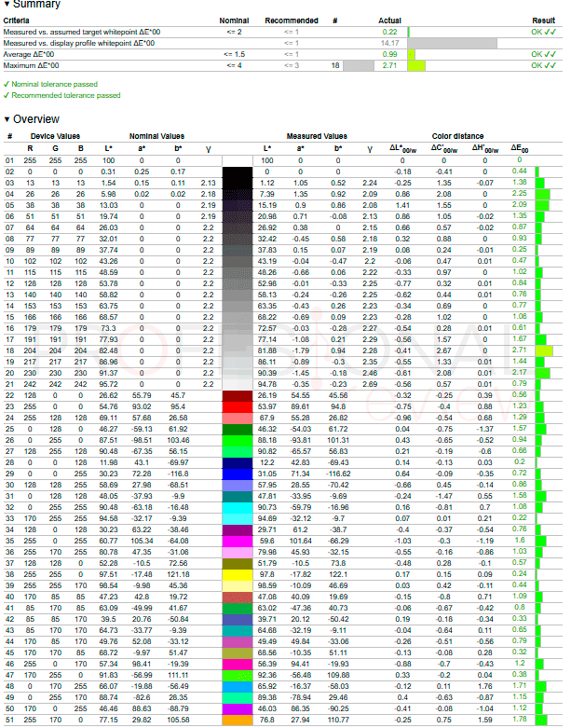Image resolution: width=571 pixels, height=728 pixels.
Task: Click the purple swatch in row 34
Action: [238, 529]
